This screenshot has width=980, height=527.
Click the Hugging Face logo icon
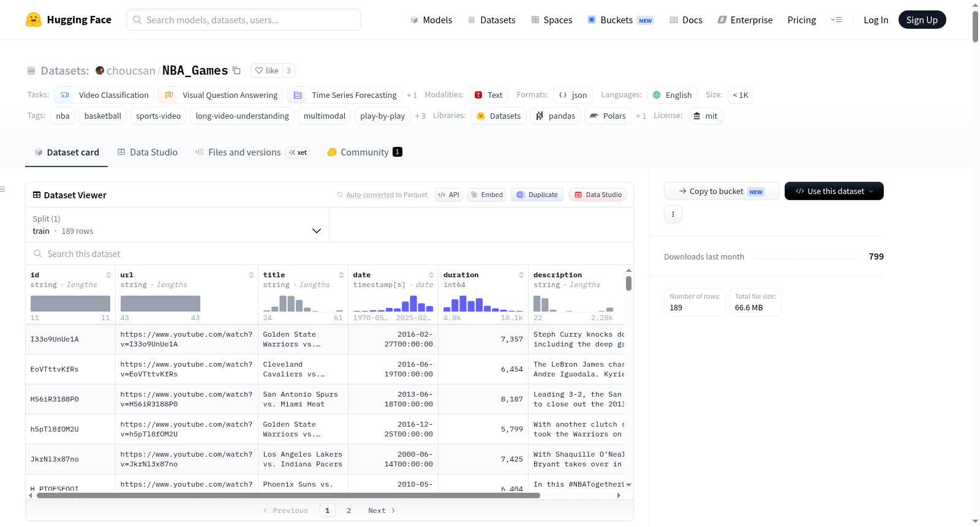click(x=34, y=20)
